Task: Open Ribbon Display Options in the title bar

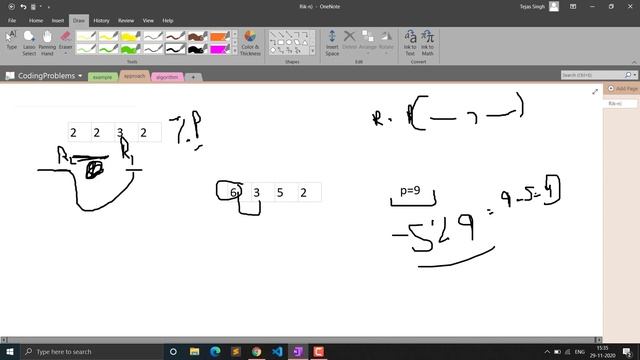Action: 573,7
